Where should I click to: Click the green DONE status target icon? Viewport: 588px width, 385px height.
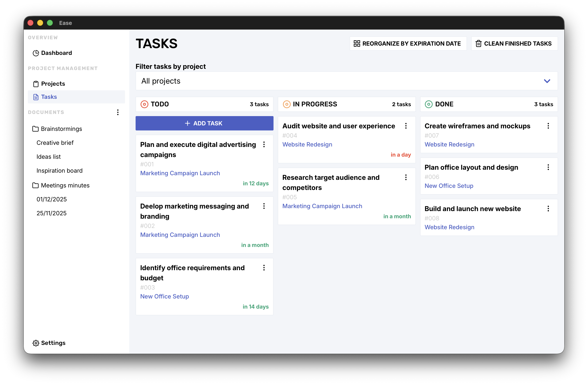coord(428,104)
